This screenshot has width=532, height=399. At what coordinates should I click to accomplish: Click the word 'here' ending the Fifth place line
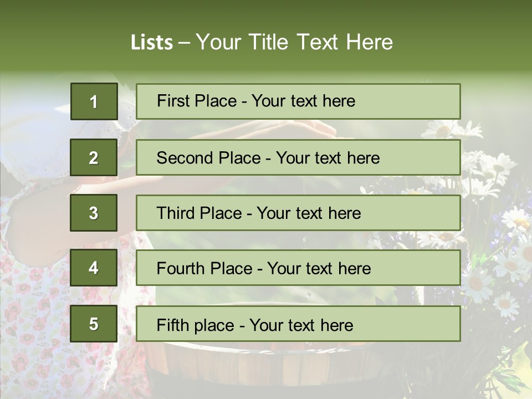336,325
